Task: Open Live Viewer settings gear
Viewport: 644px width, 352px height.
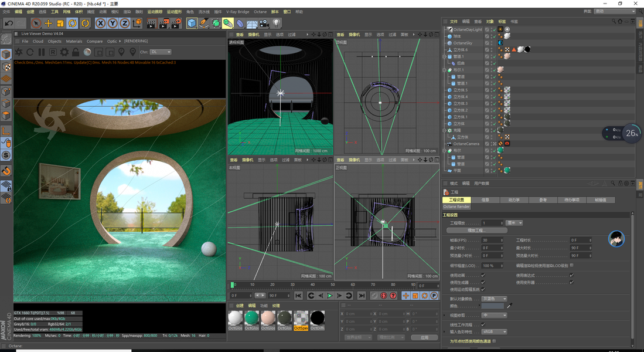Action: pos(64,52)
